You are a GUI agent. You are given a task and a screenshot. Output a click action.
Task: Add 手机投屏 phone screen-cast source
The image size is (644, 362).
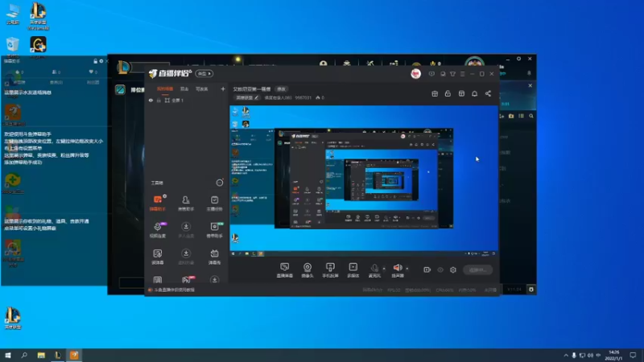[330, 270]
